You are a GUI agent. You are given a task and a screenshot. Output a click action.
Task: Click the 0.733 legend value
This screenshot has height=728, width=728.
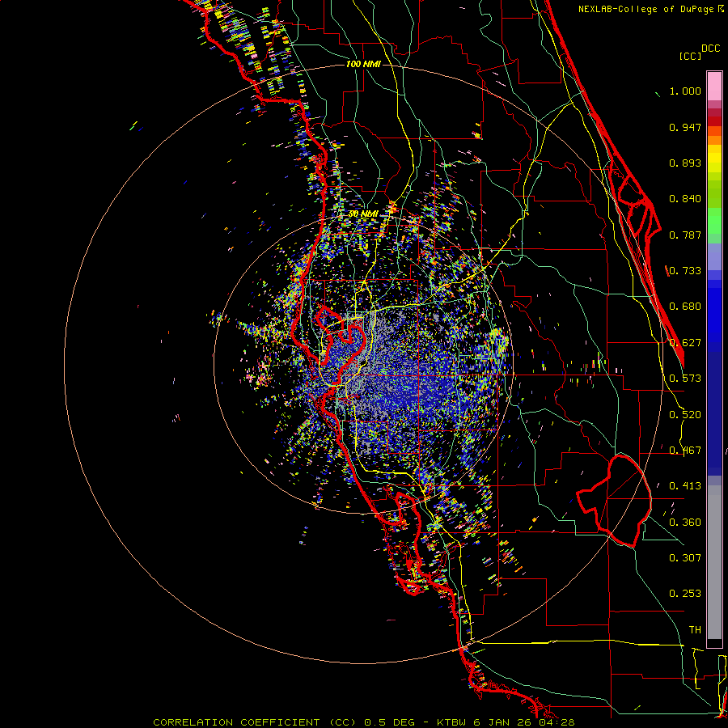pyautogui.click(x=685, y=271)
